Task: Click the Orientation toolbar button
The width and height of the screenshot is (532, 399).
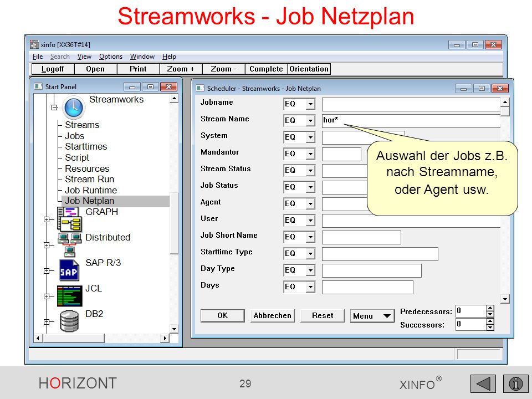Action: [x=309, y=69]
